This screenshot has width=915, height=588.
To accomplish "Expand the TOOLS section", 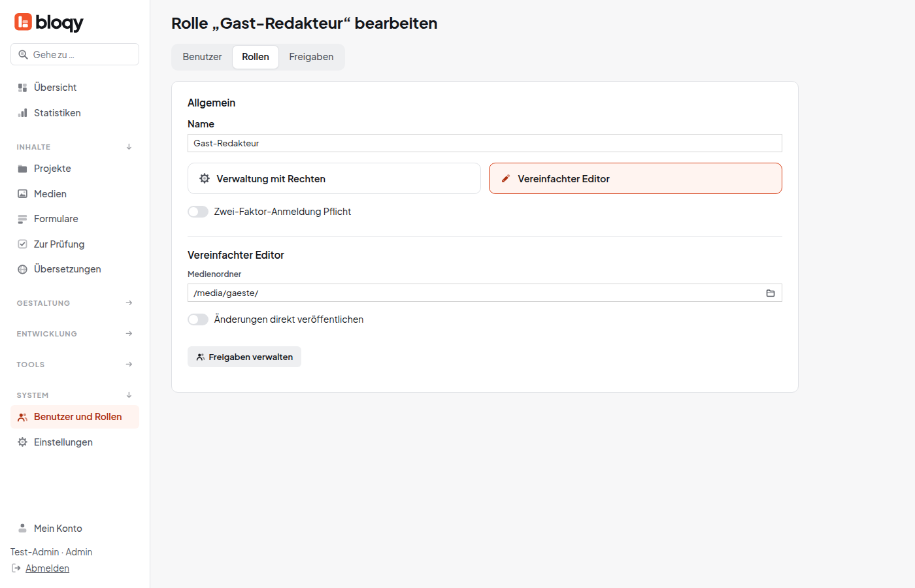I will coord(75,365).
